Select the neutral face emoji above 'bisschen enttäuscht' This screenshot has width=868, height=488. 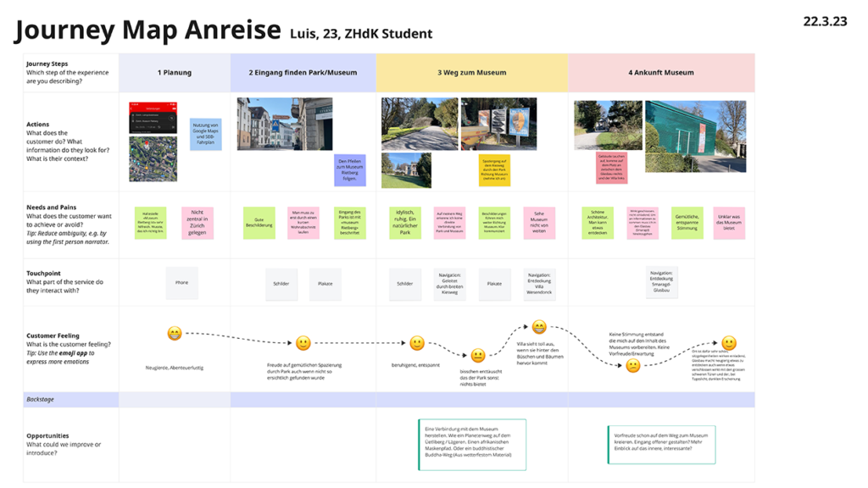coord(478,357)
